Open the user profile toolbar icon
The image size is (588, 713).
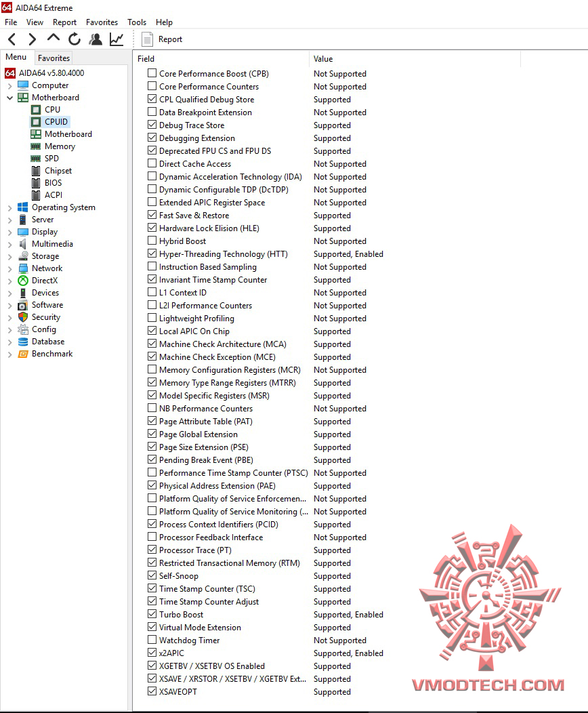click(x=96, y=39)
